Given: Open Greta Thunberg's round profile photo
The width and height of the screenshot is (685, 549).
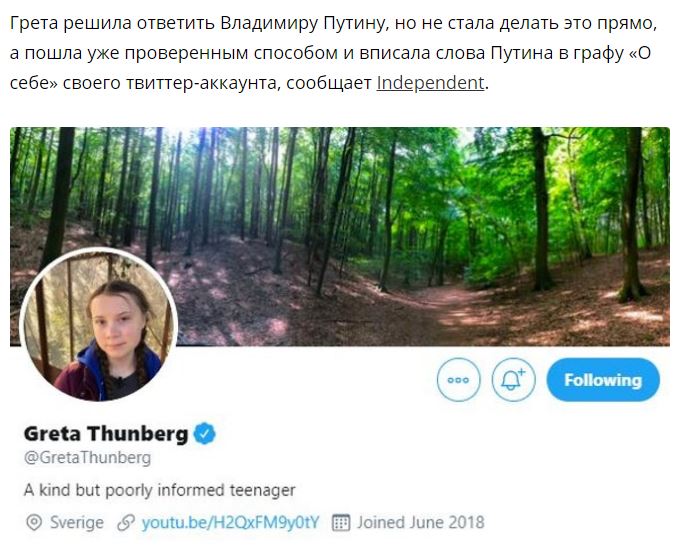Looking at the screenshot, I should click(x=99, y=325).
